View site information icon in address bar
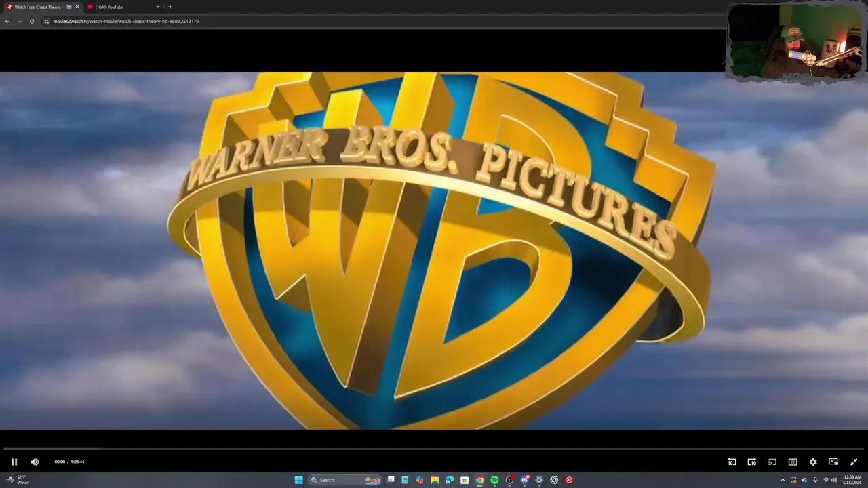Screen dimensions: 868x488 coord(46,21)
